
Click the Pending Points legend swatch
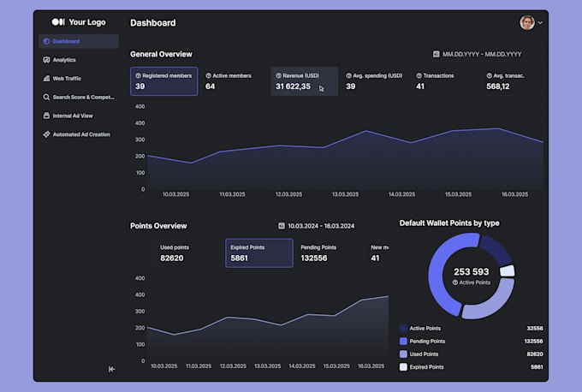[x=403, y=342]
